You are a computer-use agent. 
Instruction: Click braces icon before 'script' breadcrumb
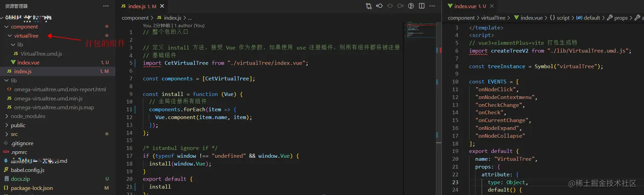552,18
